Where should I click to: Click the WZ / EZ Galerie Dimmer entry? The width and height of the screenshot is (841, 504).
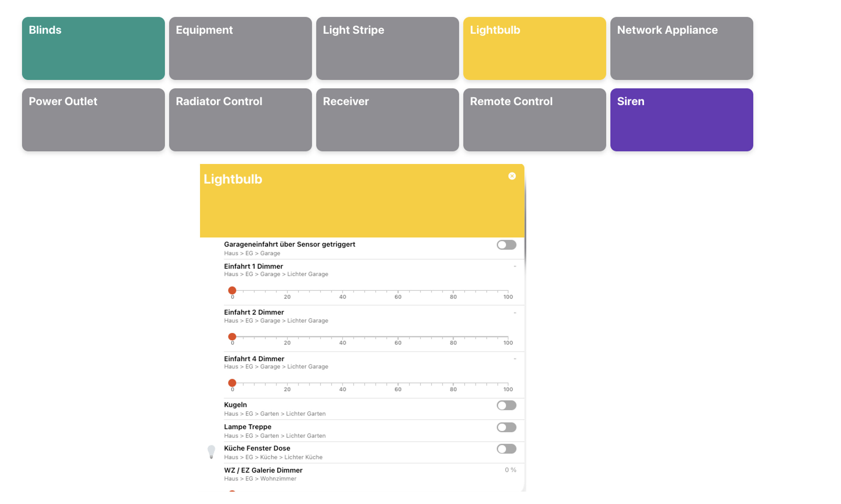(263, 470)
